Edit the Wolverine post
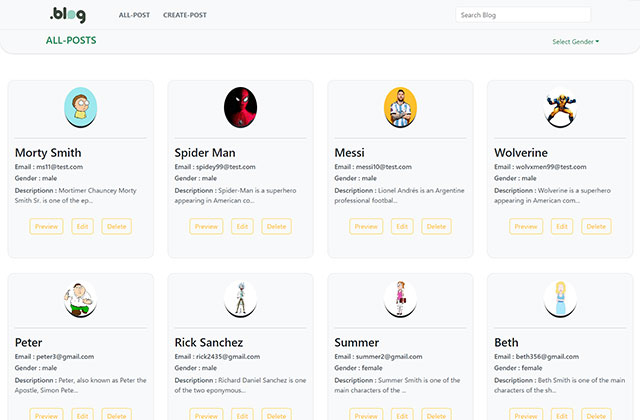The image size is (640, 420). pos(562,227)
